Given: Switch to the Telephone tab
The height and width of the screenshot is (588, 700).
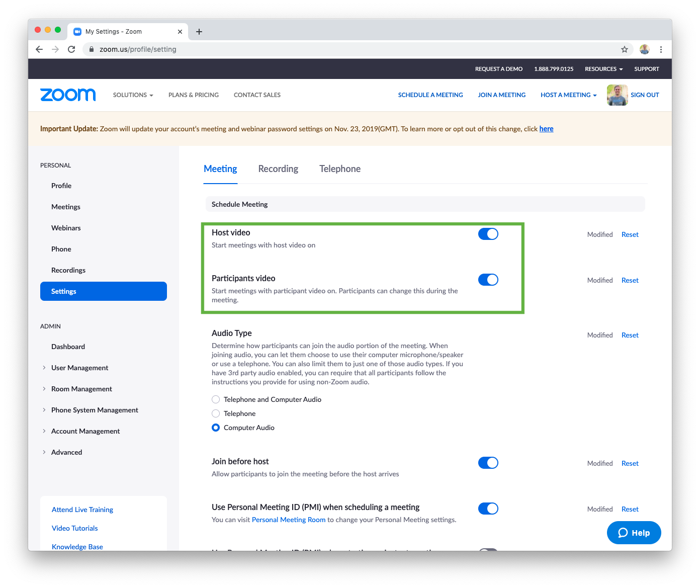Looking at the screenshot, I should point(340,169).
